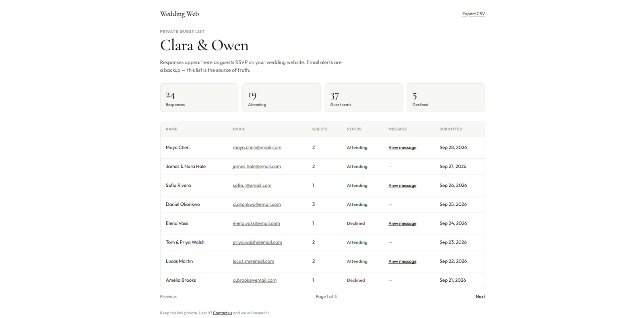This screenshot has width=644, height=318.
Task: Click the Contact us link
Action: pyautogui.click(x=222, y=313)
